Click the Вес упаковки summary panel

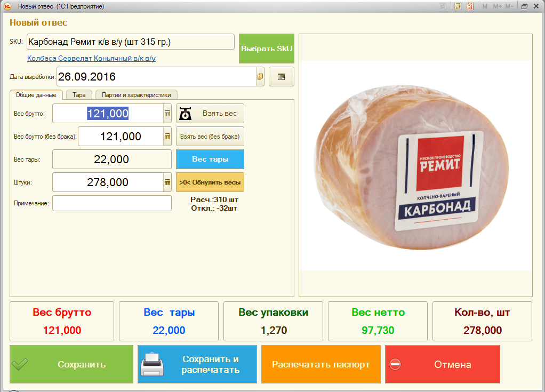[273, 322]
